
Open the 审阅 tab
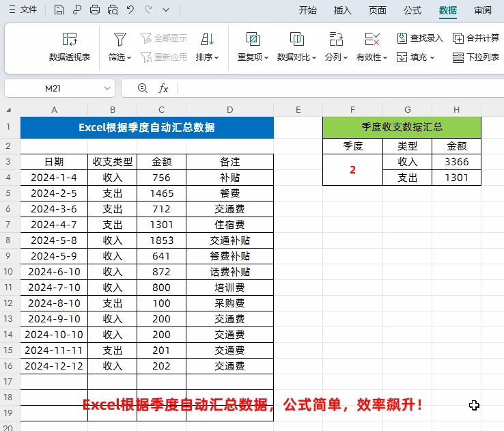[483, 10]
